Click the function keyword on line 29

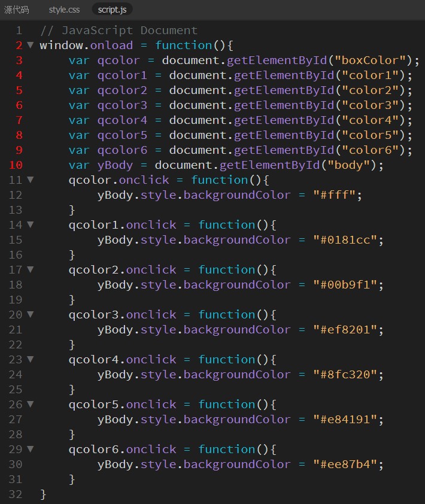coord(226,450)
